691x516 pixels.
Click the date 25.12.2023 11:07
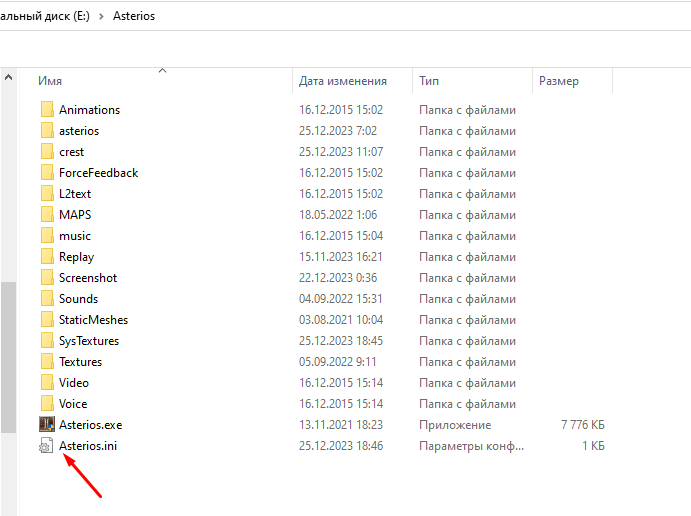pyautogui.click(x=341, y=152)
